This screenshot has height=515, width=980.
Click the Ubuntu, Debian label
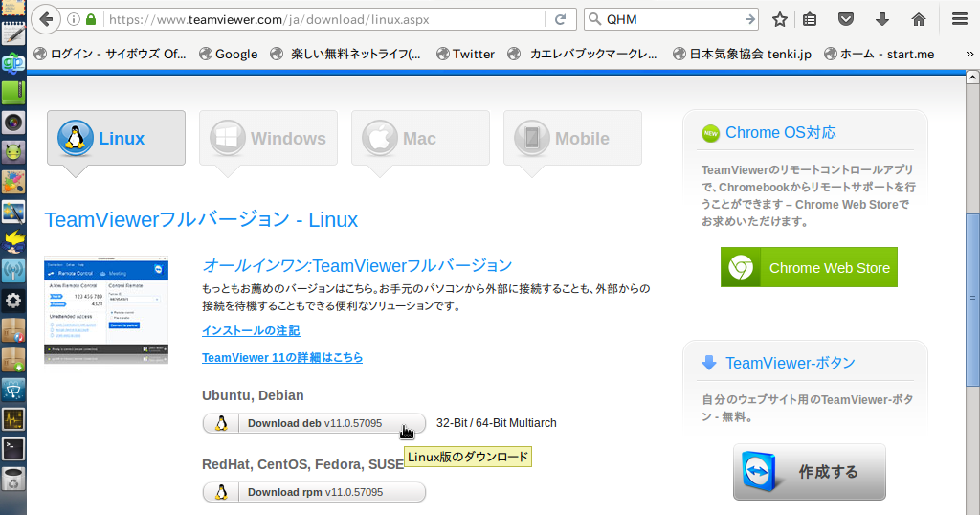[x=253, y=395]
